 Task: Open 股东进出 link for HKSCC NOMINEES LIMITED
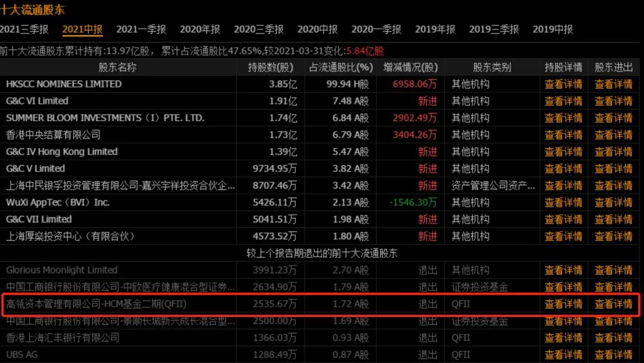click(x=614, y=84)
